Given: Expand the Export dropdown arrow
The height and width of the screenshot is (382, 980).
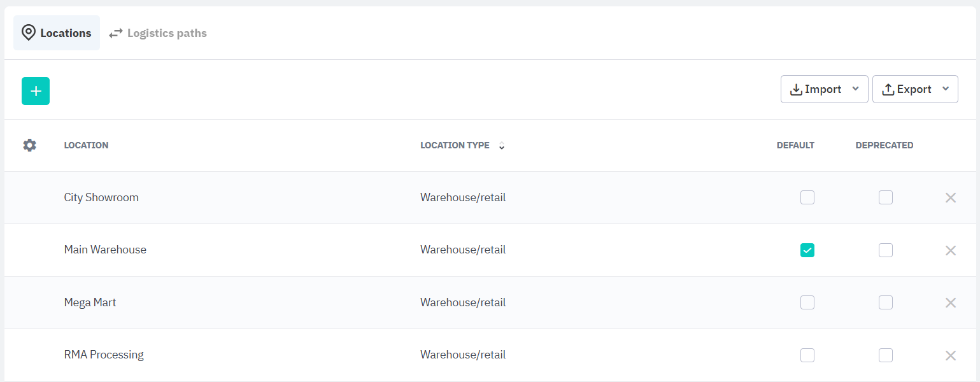Looking at the screenshot, I should click(x=945, y=88).
